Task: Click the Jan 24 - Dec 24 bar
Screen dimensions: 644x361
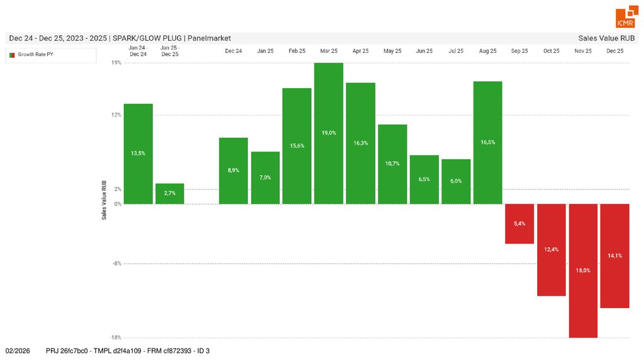Action: pos(138,153)
